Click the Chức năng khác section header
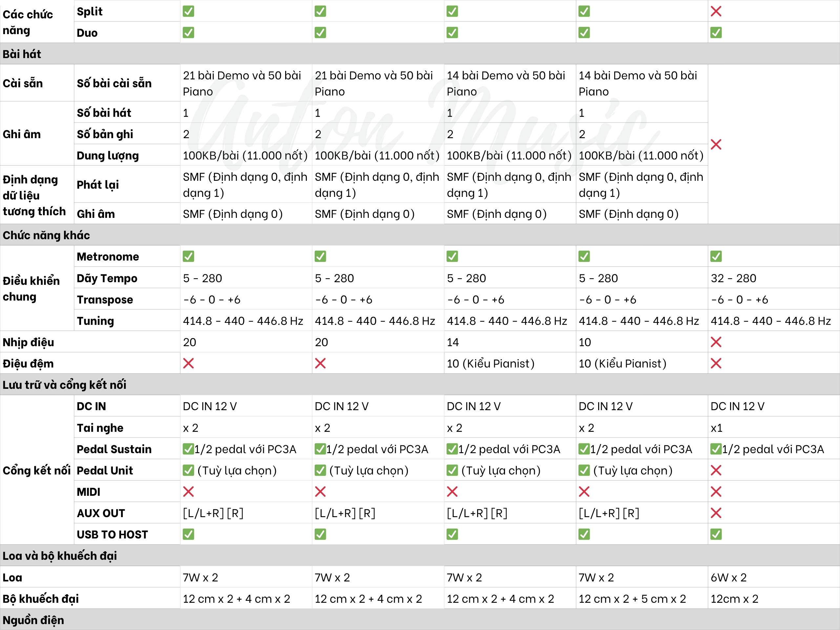 click(46, 235)
